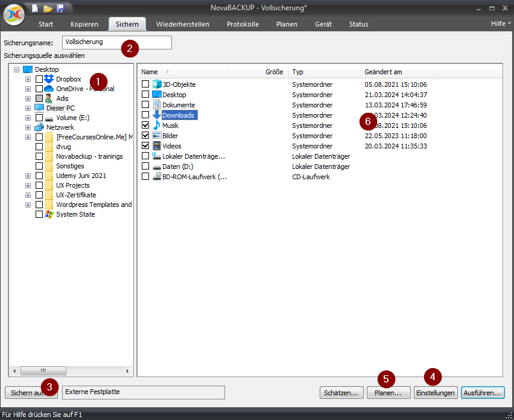This screenshot has height=420, width=514.
Task: Open the Wiederherstellen tab
Action: pyautogui.click(x=183, y=24)
